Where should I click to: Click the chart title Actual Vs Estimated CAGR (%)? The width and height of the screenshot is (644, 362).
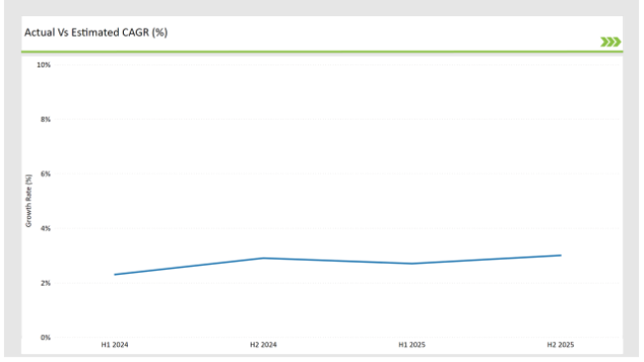click(x=96, y=33)
